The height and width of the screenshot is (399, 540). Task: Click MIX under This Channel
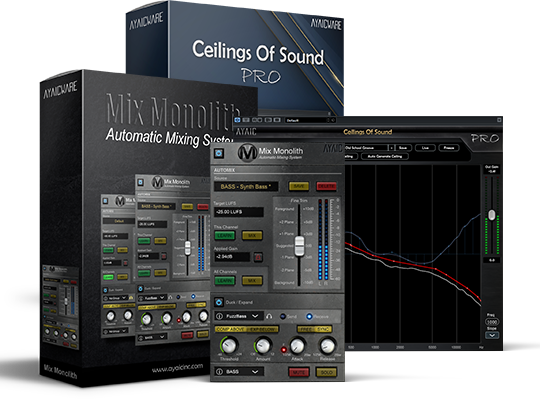[x=252, y=235]
